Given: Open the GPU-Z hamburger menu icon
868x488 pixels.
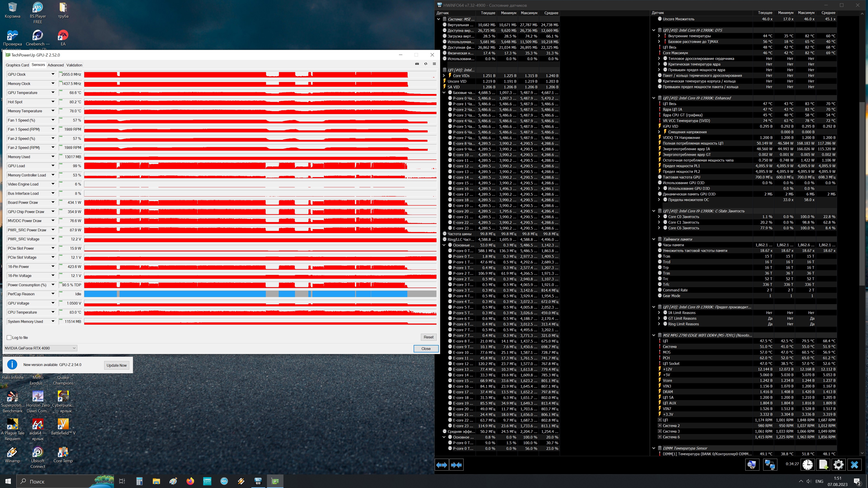Looking at the screenshot, I should click(x=434, y=64).
